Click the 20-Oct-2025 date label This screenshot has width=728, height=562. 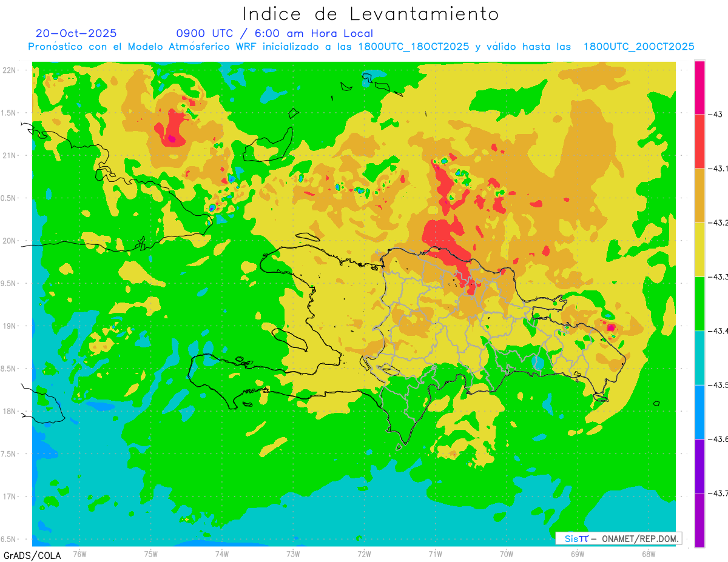click(x=76, y=33)
